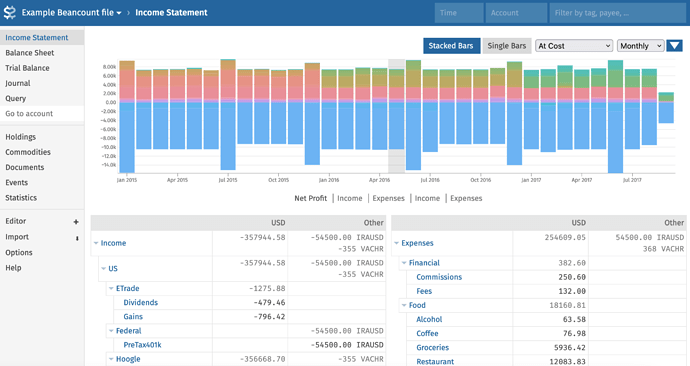Open the Editor page

point(16,221)
